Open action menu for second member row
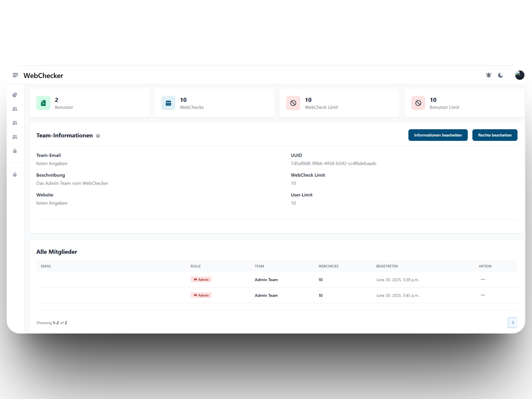 click(483, 295)
